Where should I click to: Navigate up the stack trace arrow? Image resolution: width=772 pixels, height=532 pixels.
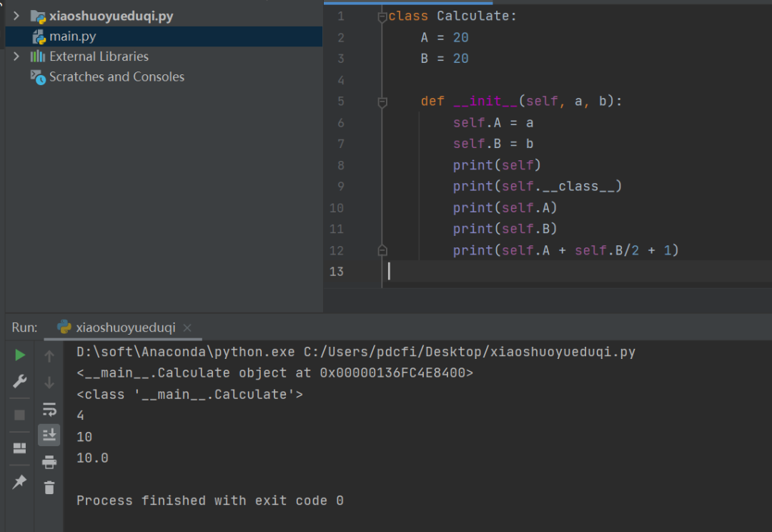point(49,355)
